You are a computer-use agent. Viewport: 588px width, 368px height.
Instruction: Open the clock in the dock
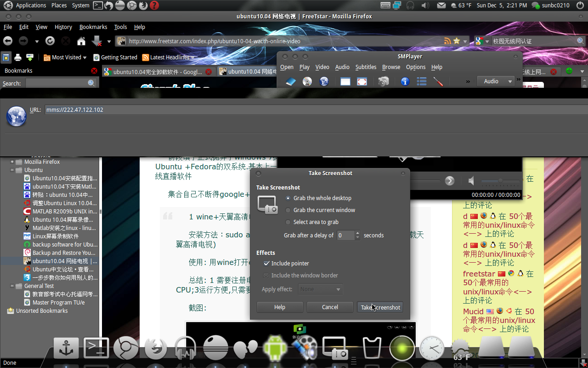click(432, 348)
